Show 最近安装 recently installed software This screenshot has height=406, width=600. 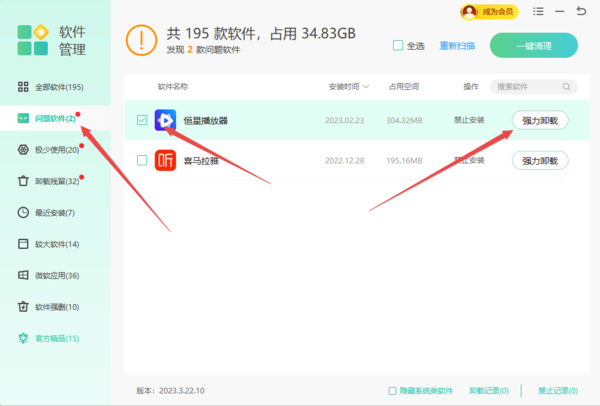[56, 212]
